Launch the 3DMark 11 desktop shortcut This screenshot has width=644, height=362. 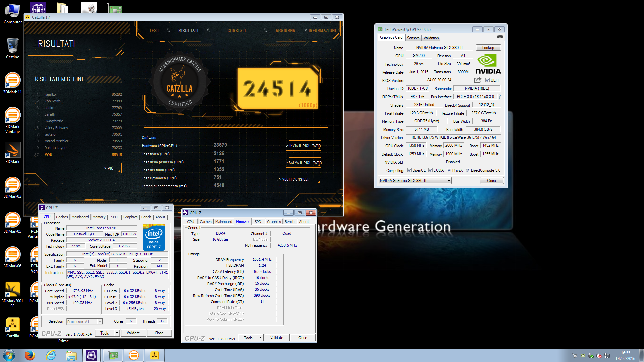tap(13, 83)
